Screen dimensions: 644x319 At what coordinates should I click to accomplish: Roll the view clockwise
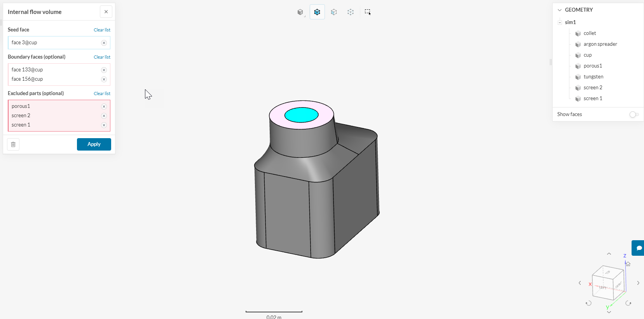628,303
